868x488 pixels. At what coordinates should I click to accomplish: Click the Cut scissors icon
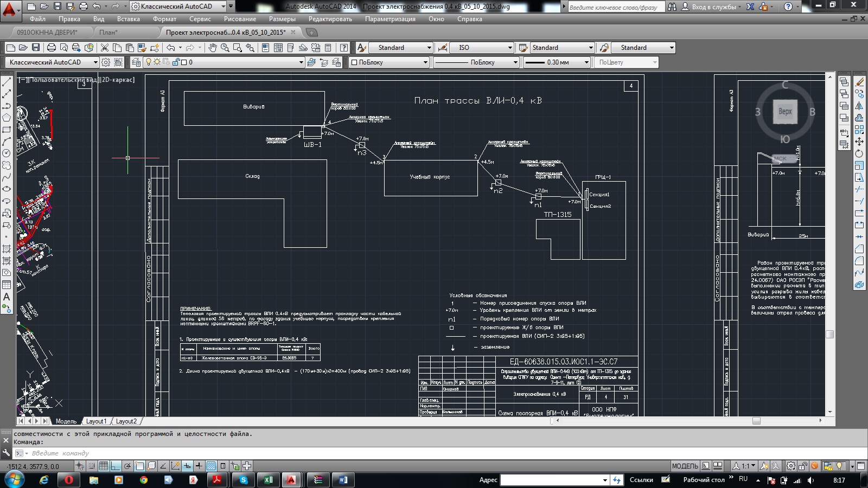[105, 48]
